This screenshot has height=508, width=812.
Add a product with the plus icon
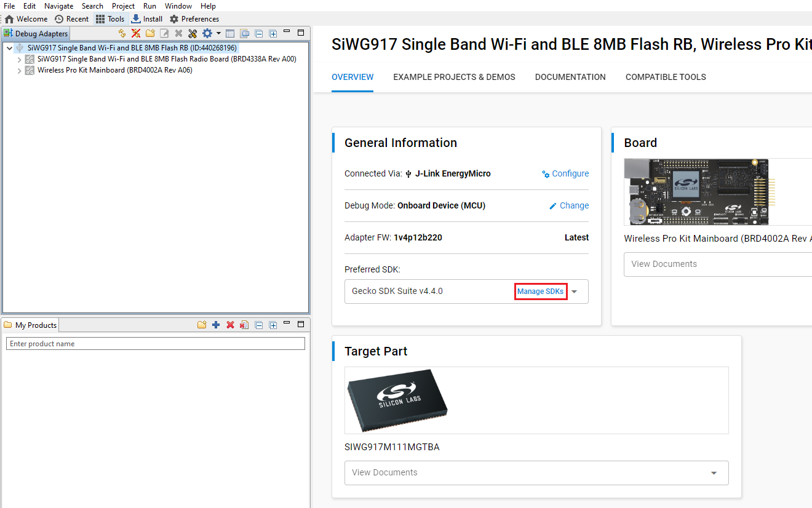click(x=216, y=325)
